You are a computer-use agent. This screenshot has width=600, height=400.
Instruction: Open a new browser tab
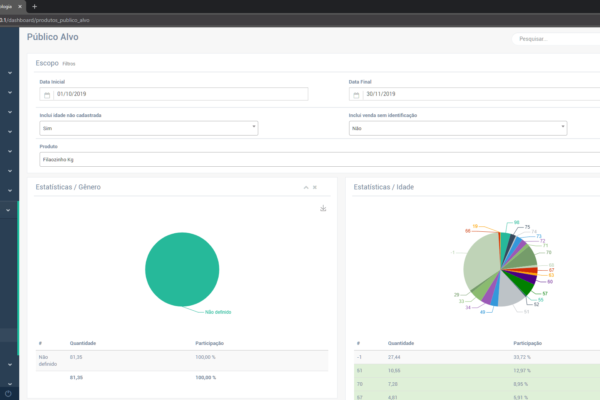tap(34, 7)
